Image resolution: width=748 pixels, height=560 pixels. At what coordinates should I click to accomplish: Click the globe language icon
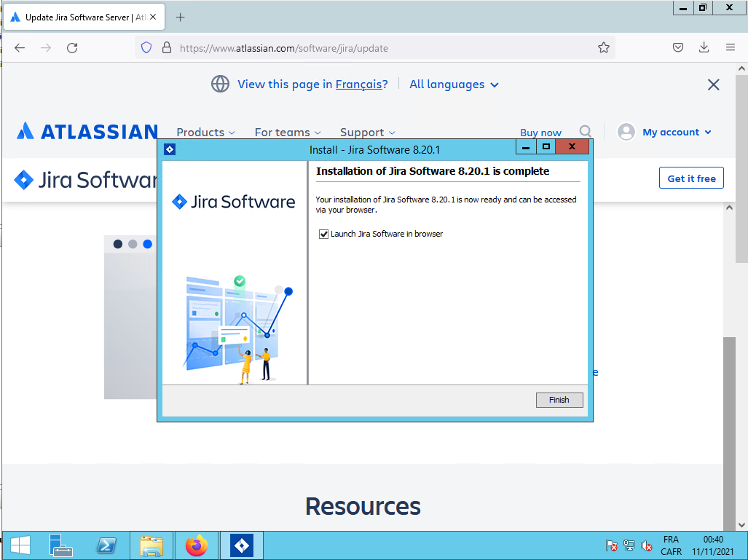pyautogui.click(x=220, y=84)
